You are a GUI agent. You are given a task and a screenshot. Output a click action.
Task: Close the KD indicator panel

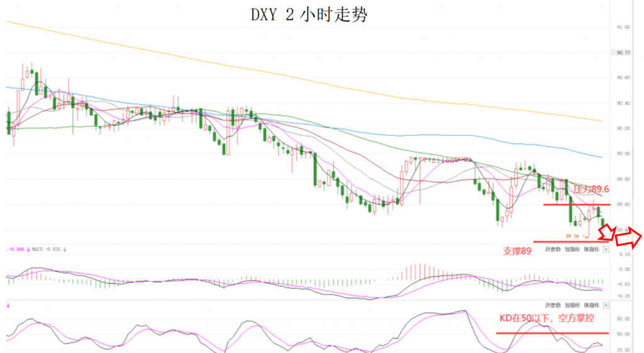[x=606, y=305]
